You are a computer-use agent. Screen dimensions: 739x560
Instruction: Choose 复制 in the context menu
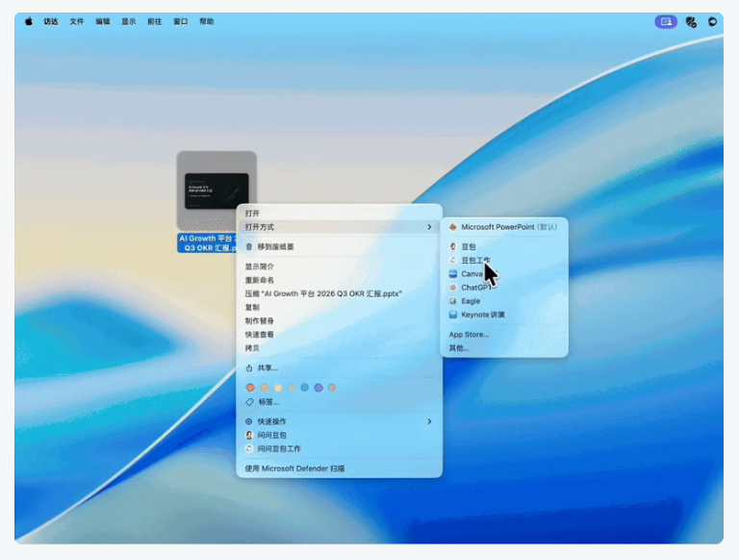(x=340, y=307)
